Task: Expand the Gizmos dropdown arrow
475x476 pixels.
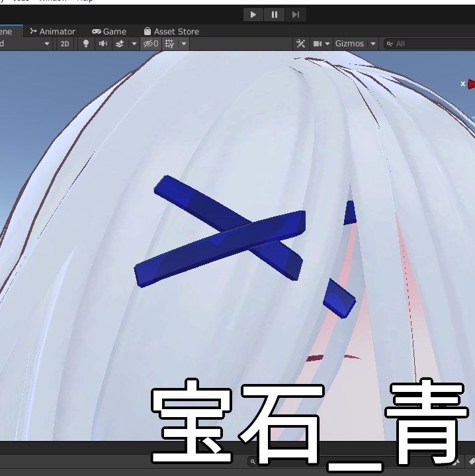Action: 373,44
